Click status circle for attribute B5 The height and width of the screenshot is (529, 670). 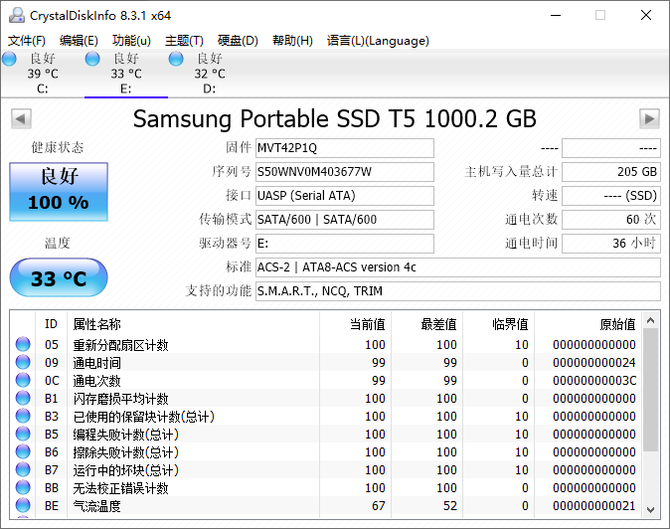click(23, 434)
